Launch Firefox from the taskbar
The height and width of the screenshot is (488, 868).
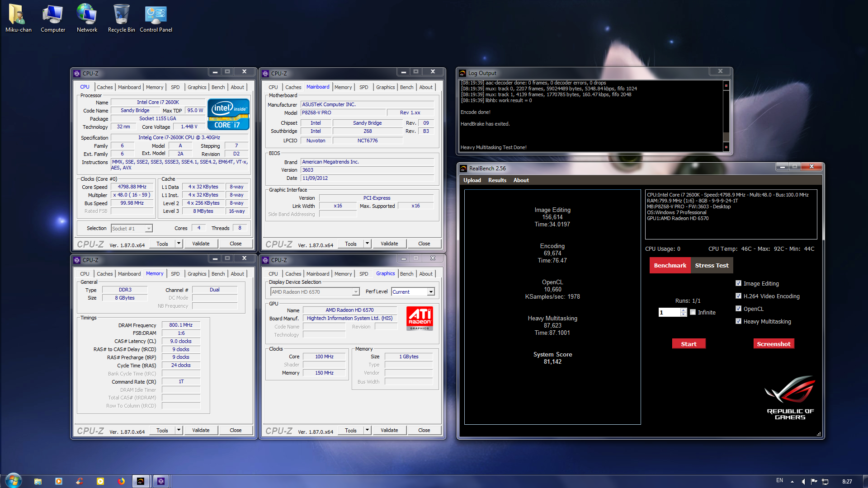[x=121, y=481]
